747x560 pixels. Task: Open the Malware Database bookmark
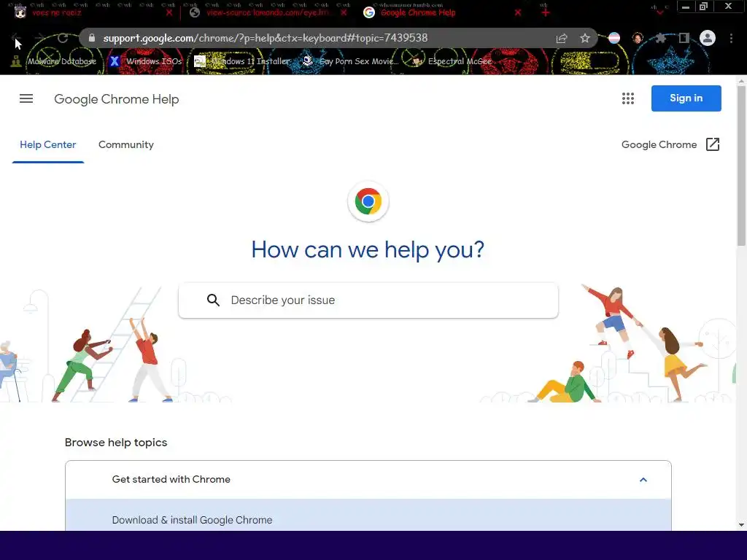[x=53, y=61]
